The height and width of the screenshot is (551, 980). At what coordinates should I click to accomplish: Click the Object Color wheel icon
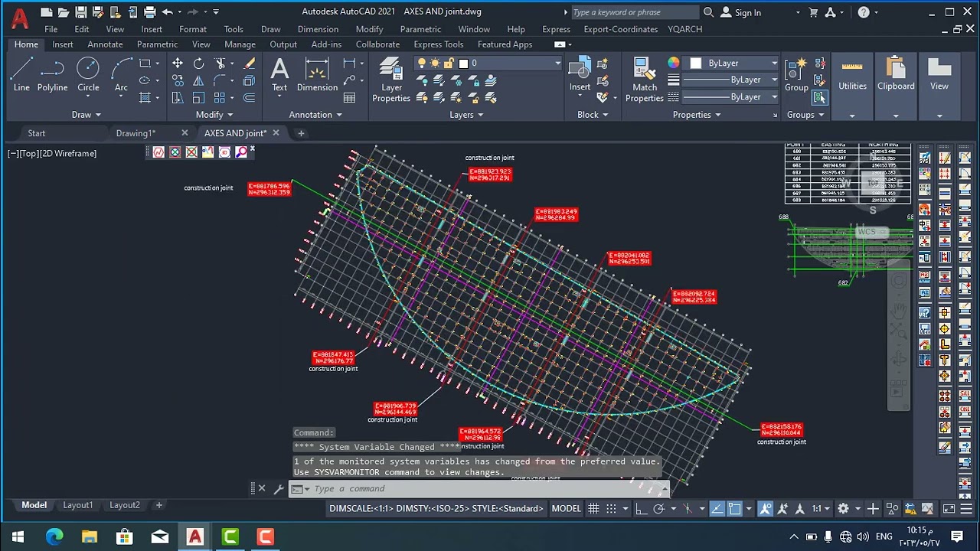[674, 64]
